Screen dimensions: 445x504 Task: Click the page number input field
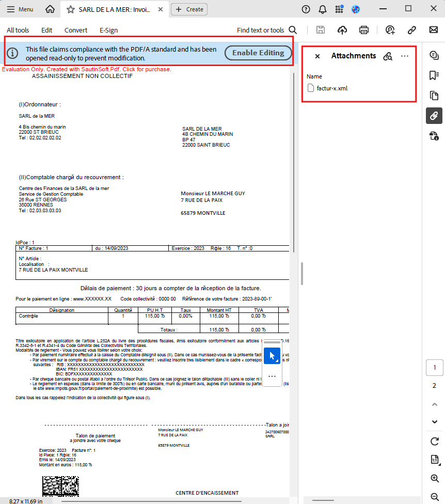pos(434,367)
